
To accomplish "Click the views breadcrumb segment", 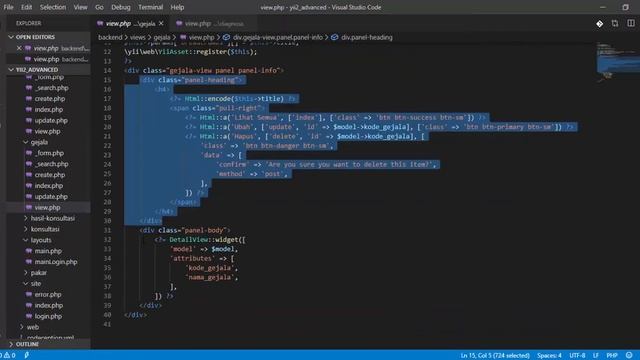I will (138, 37).
